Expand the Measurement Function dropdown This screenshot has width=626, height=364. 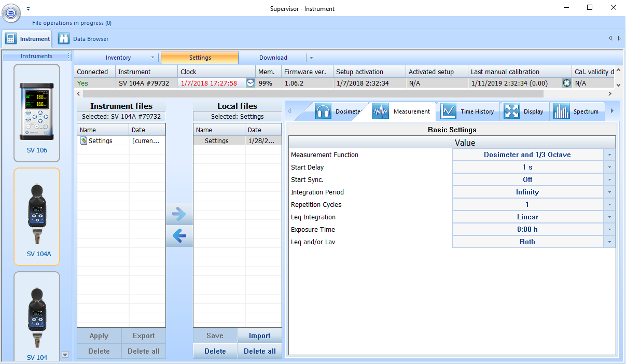coord(609,155)
